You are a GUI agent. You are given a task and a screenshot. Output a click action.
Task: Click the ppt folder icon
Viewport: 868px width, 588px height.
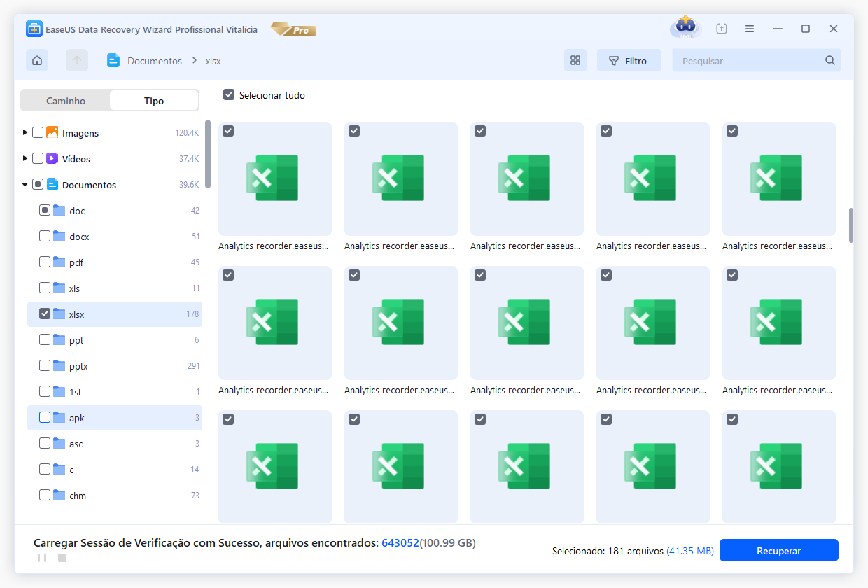[59, 339]
